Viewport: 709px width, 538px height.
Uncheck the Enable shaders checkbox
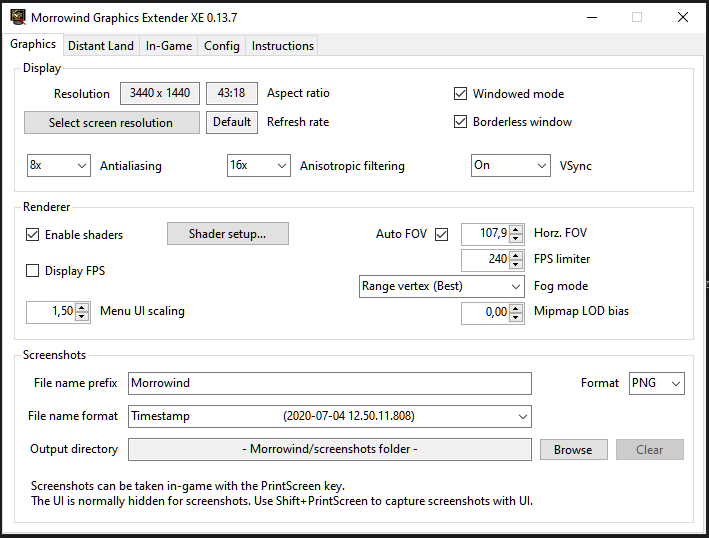[33, 235]
